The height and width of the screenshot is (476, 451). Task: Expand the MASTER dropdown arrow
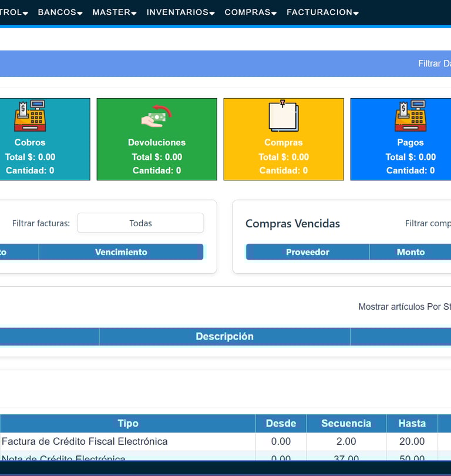tap(134, 14)
